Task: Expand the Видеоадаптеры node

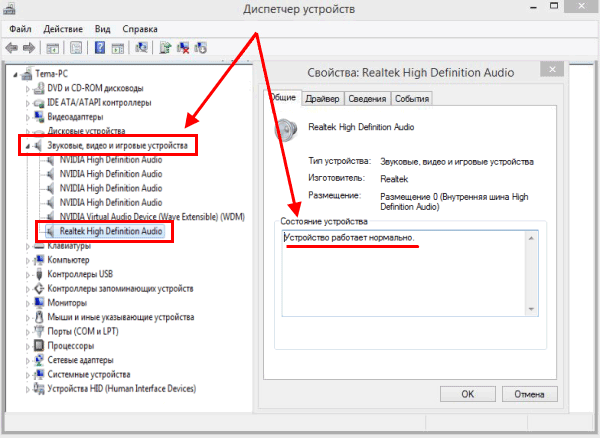Action: click(28, 116)
